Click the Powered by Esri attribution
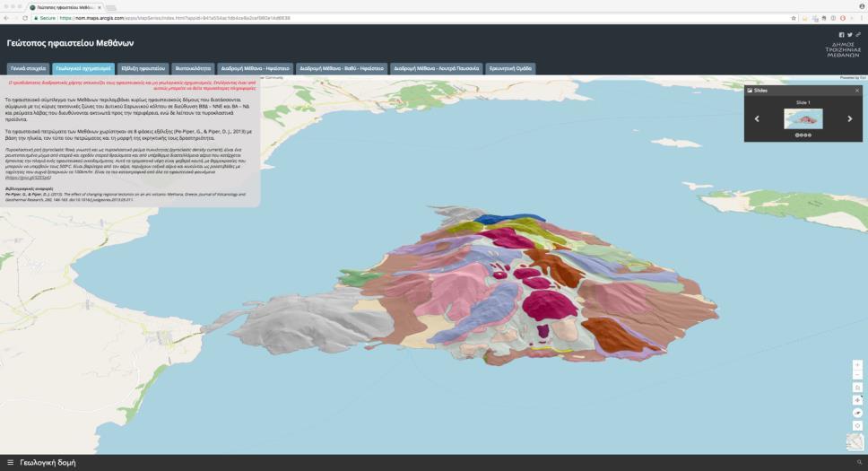Screen dimensions: 868x471 [853, 77]
